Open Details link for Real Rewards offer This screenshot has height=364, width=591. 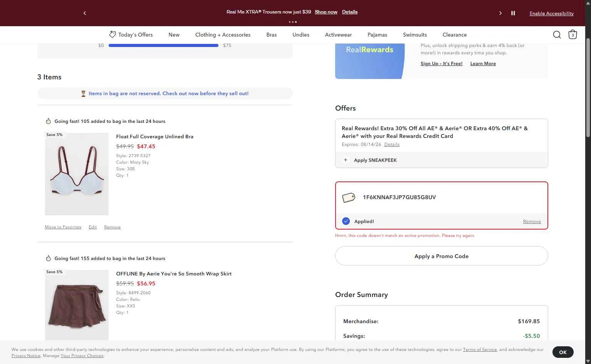[x=392, y=144]
